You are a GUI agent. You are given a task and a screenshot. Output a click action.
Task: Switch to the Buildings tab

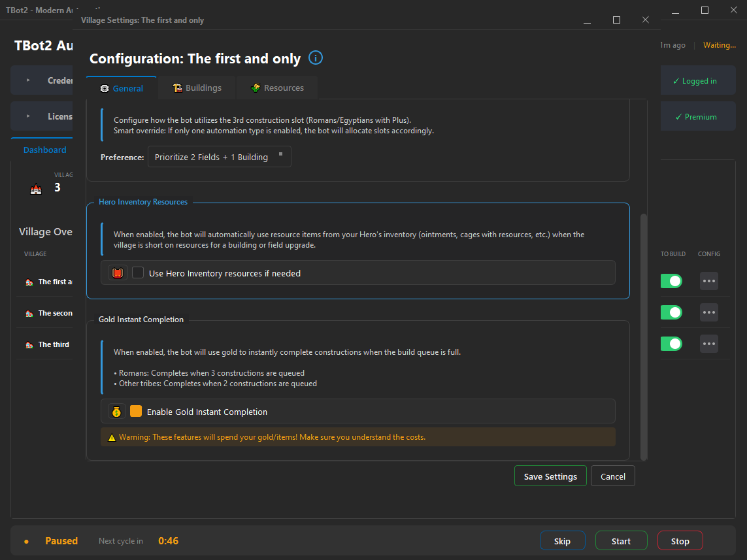click(x=197, y=88)
